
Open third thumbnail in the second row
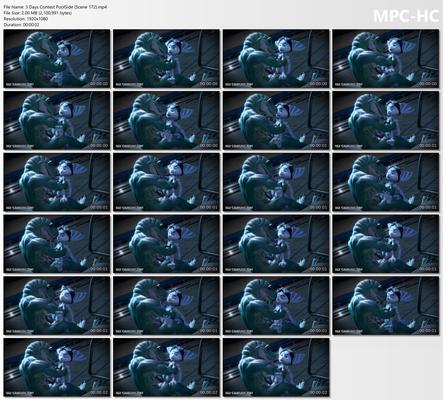coord(276,120)
